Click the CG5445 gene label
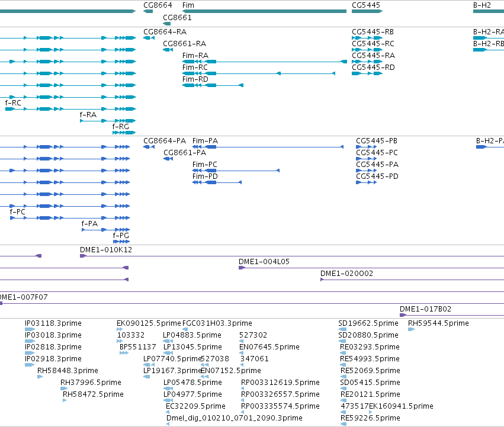Viewport: 504px width, 427px height. 366,5
